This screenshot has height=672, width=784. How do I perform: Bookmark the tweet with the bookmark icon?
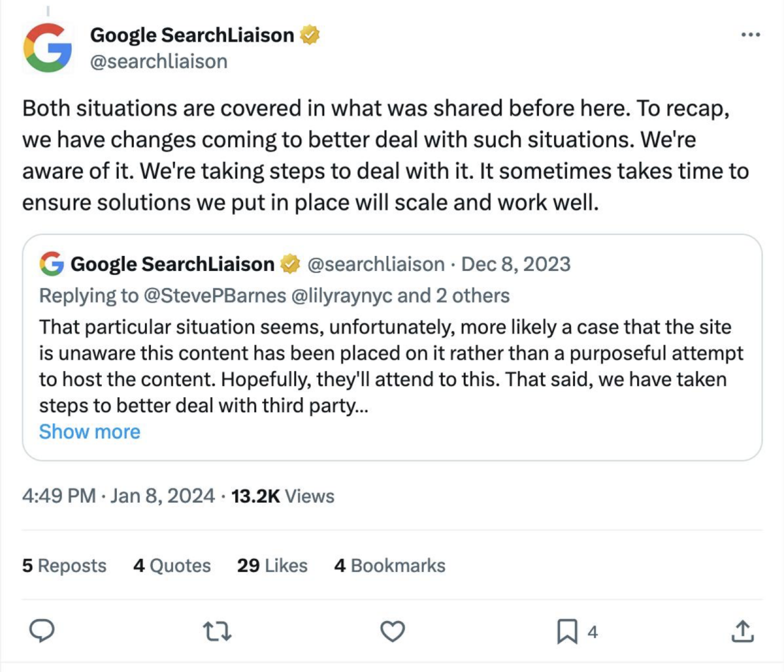[566, 632]
